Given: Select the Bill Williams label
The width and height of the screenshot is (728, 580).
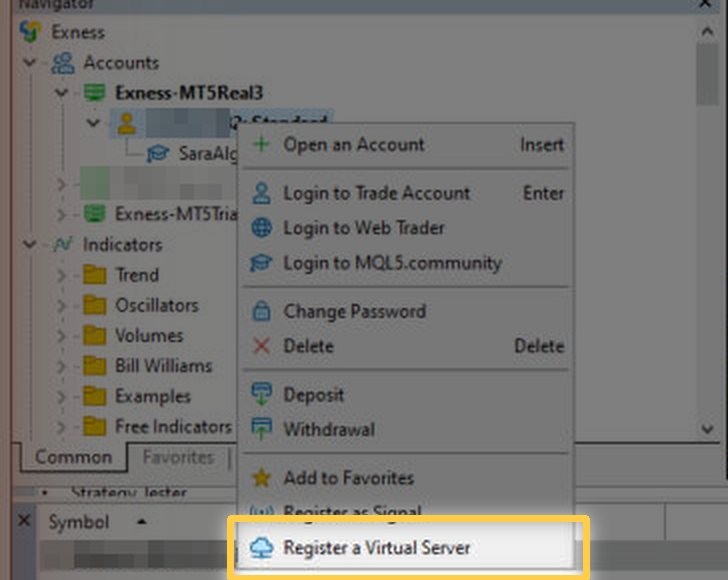Looking at the screenshot, I should [x=163, y=366].
